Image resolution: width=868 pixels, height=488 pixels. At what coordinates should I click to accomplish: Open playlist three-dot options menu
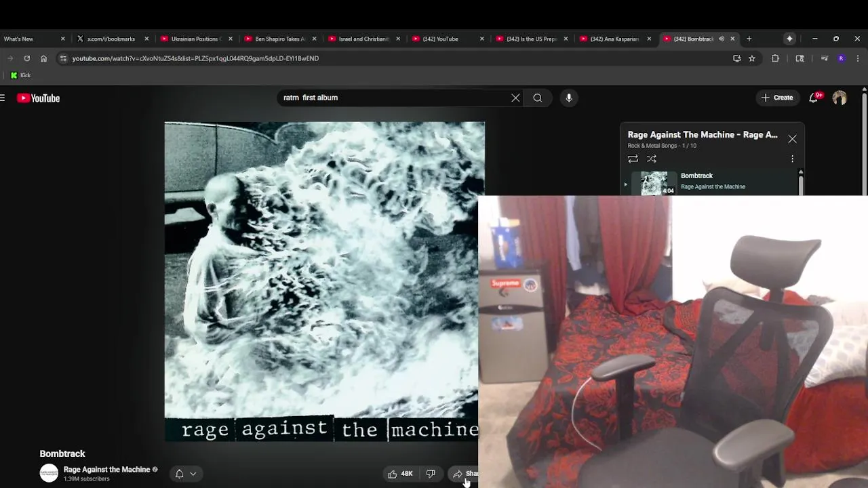pyautogui.click(x=792, y=159)
